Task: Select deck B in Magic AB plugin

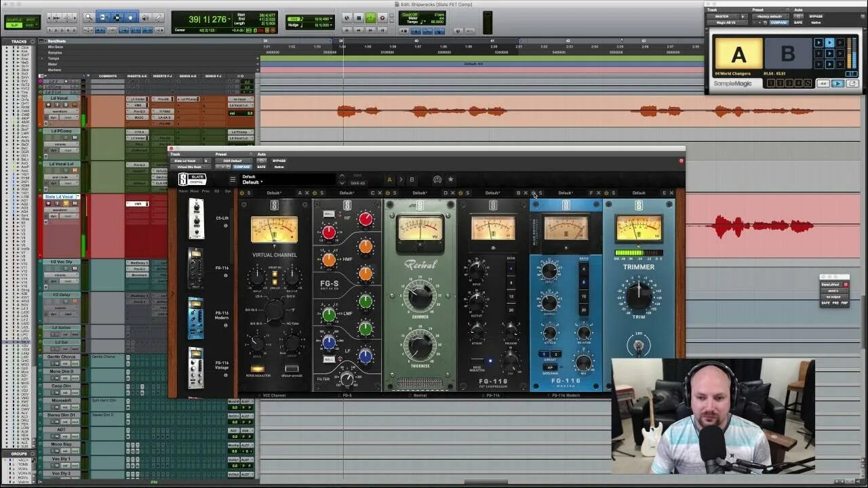Action: click(x=788, y=54)
